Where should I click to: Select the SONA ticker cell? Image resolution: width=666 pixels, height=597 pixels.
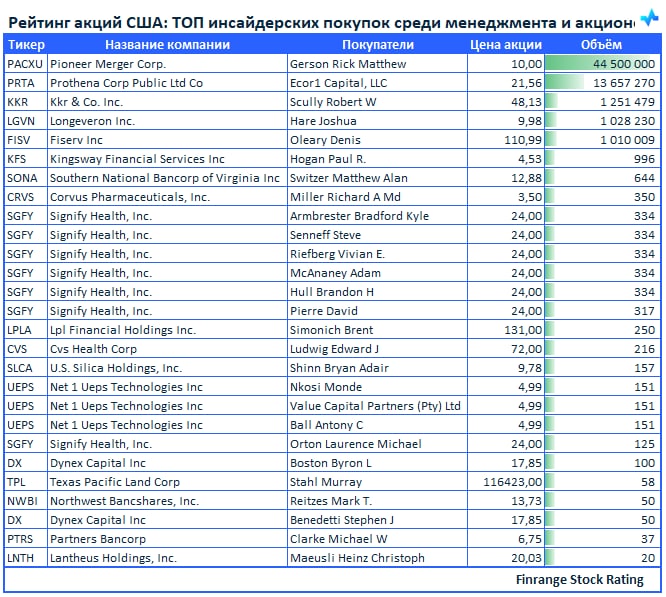(x=25, y=178)
